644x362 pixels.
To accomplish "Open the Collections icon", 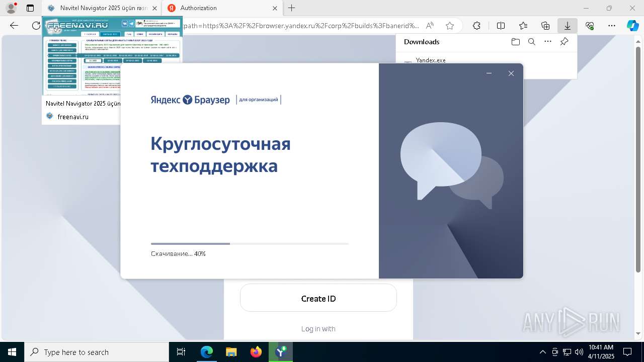I will point(545,26).
